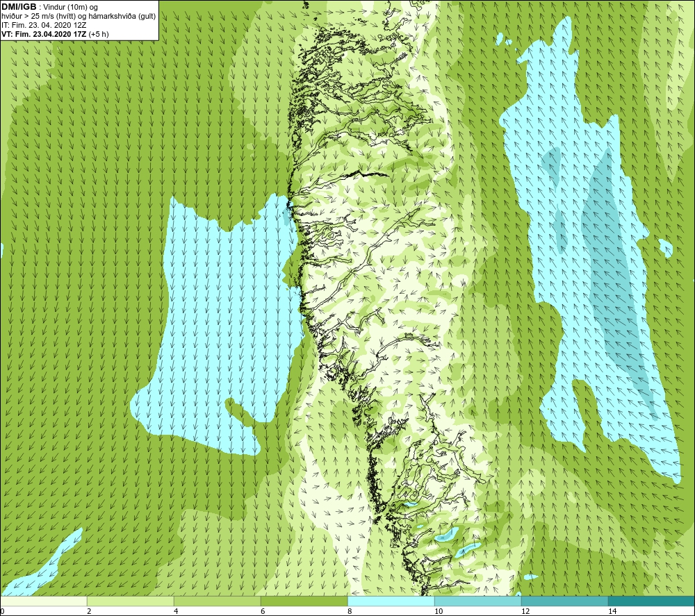Click the 6-8 m/s darker green swatch
695x616 pixels.
304,601
